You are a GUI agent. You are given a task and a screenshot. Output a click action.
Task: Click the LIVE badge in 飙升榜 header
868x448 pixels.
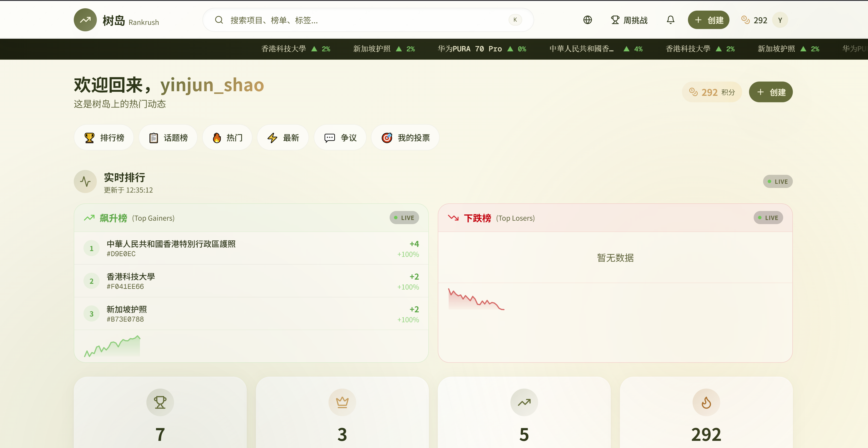tap(404, 218)
